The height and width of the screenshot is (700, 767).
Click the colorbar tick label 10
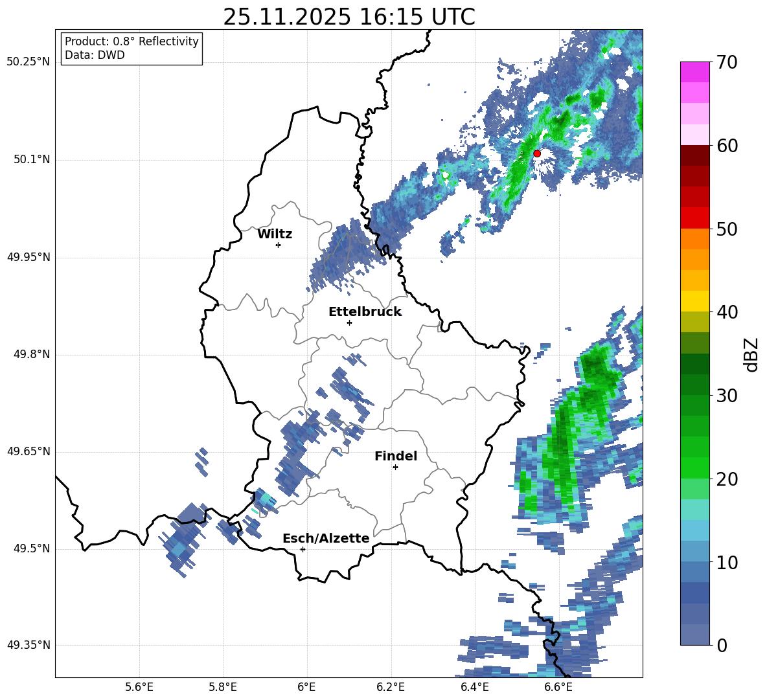tap(727, 562)
